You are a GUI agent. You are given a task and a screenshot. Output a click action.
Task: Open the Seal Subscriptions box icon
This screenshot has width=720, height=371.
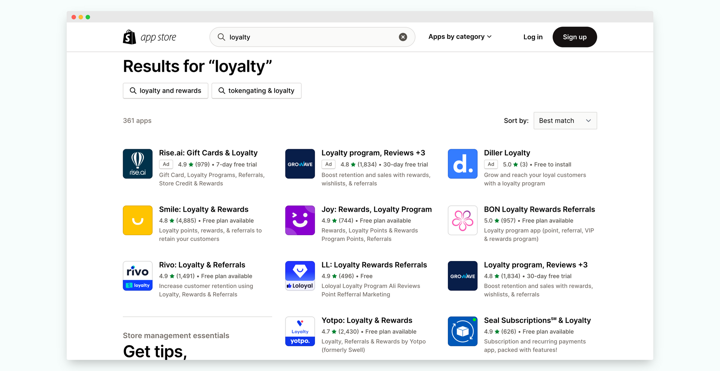click(462, 331)
